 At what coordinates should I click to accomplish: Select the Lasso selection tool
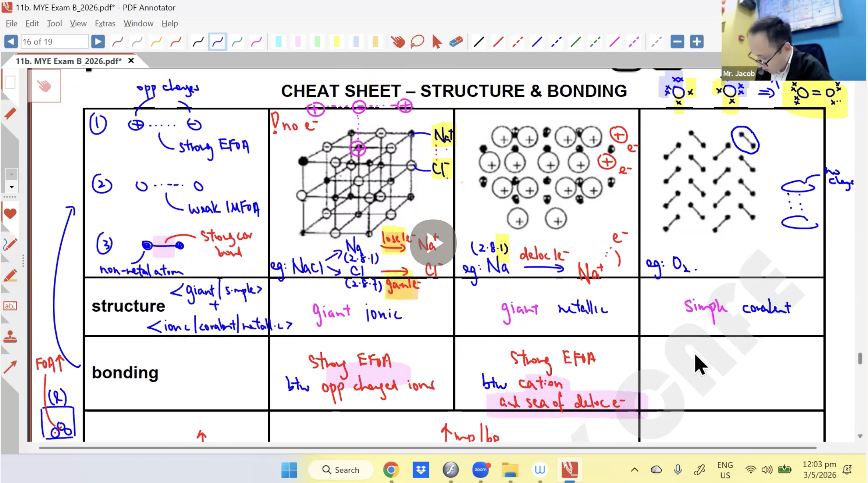click(417, 42)
